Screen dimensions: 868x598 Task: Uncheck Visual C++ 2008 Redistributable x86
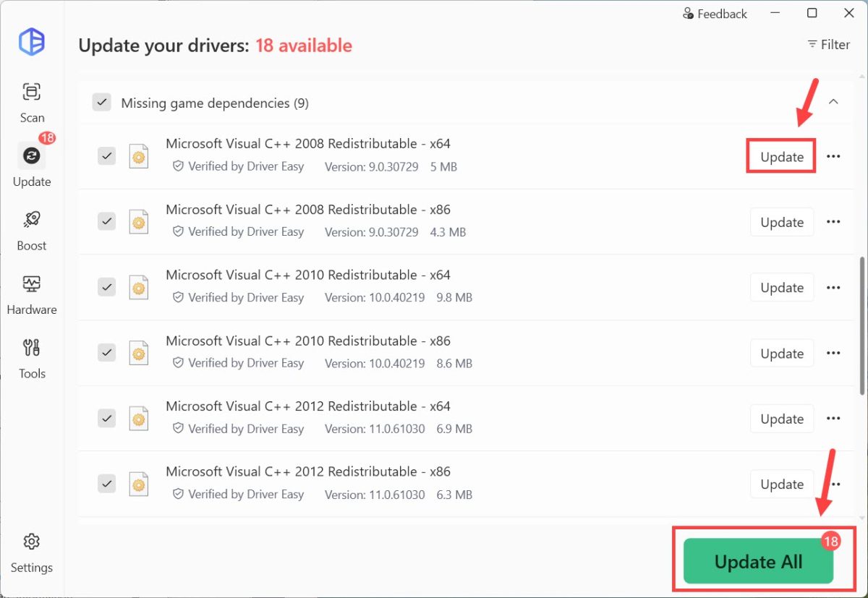coord(106,221)
